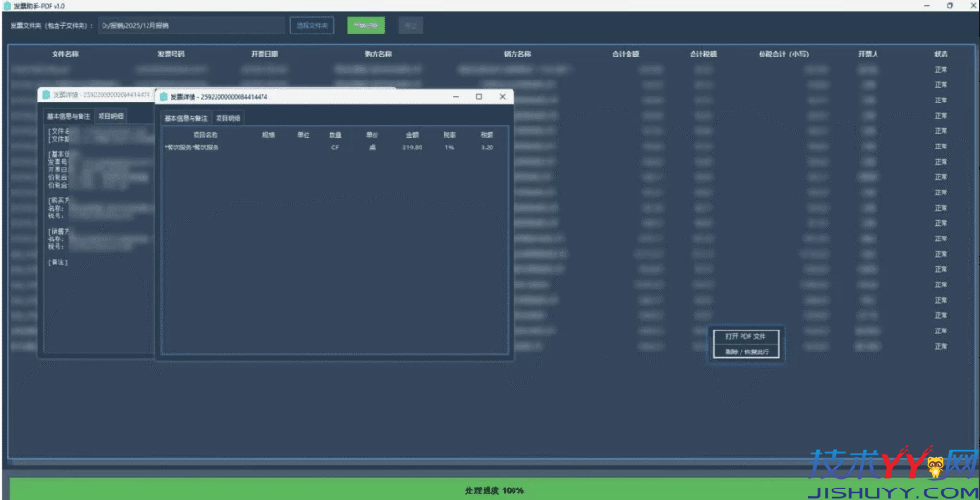Sort table by 开票日期 column header

click(x=264, y=54)
